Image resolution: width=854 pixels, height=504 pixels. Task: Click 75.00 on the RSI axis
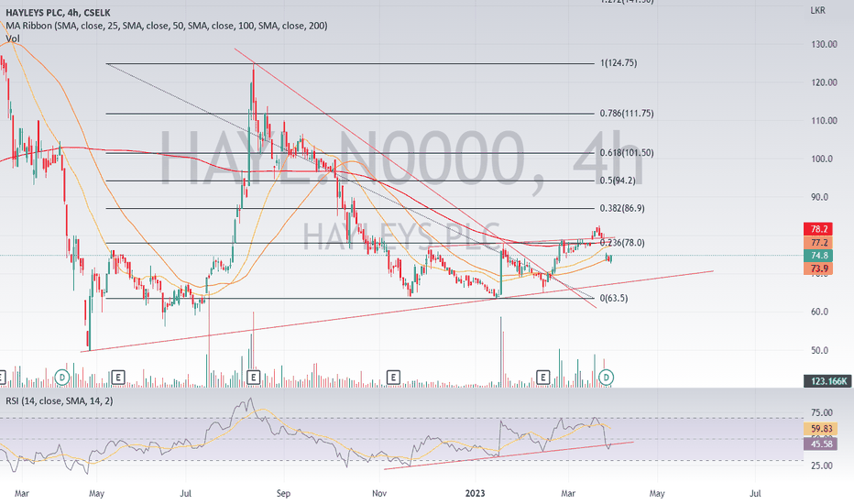coord(821,413)
